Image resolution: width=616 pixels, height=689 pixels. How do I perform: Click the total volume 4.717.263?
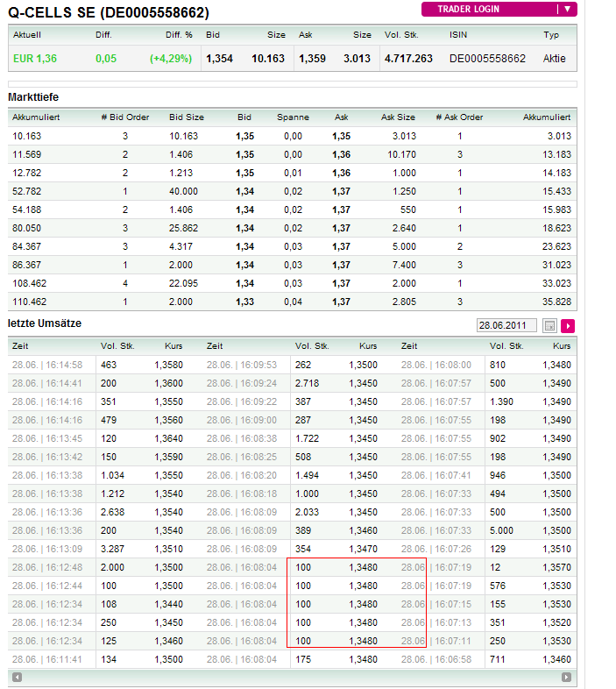point(408,59)
